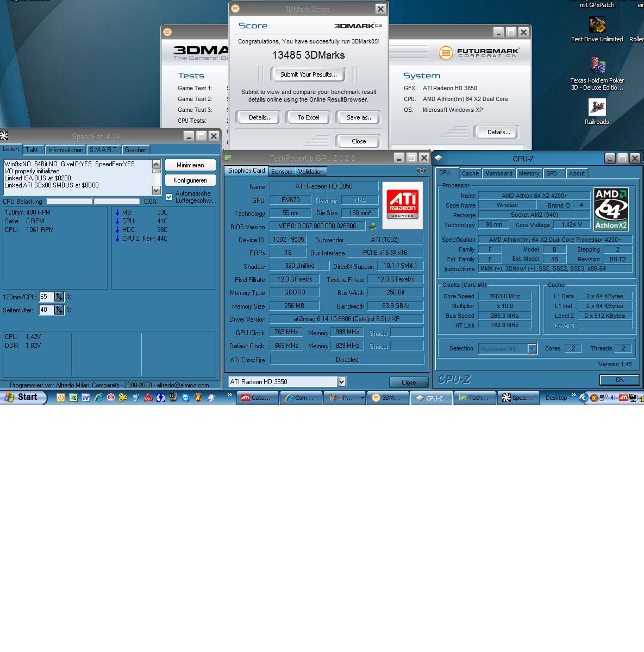Open the Outlook quick launch icon
Screen dimensions: 644x652
point(61,398)
